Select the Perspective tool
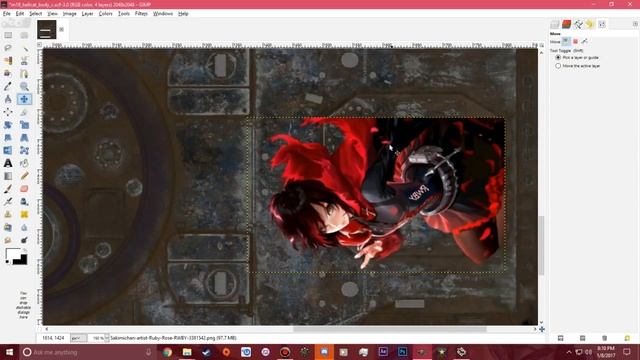Image resolution: width=640 pixels, height=360 pixels. (x=24, y=138)
